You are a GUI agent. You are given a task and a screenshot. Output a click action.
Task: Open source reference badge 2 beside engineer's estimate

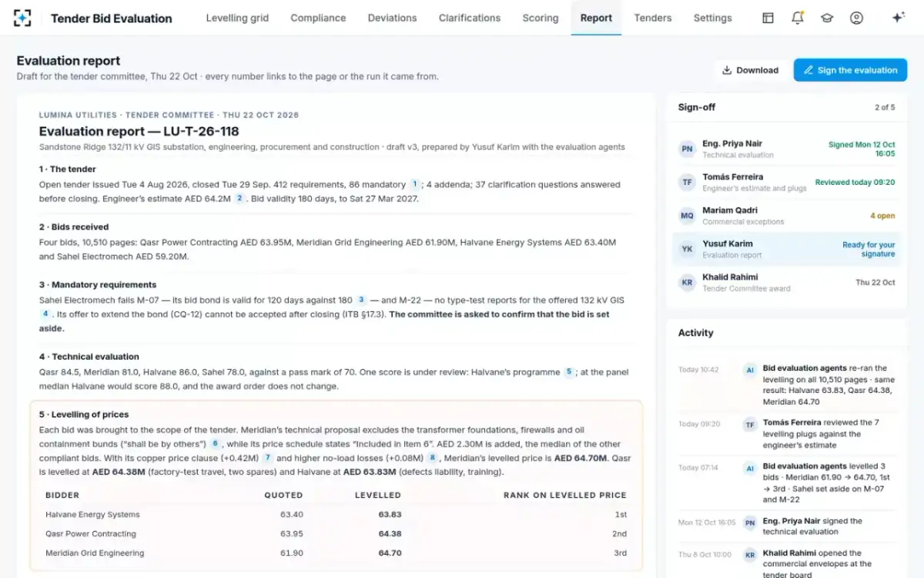[x=239, y=199]
